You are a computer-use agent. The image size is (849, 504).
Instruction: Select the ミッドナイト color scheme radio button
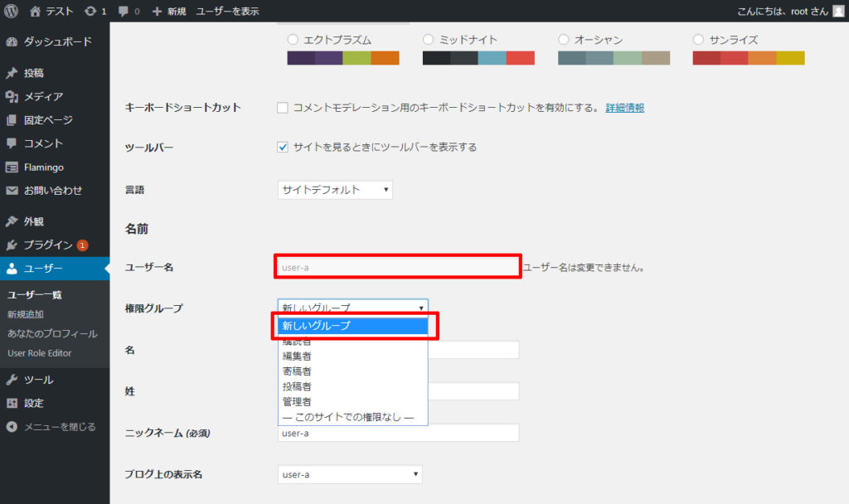428,40
